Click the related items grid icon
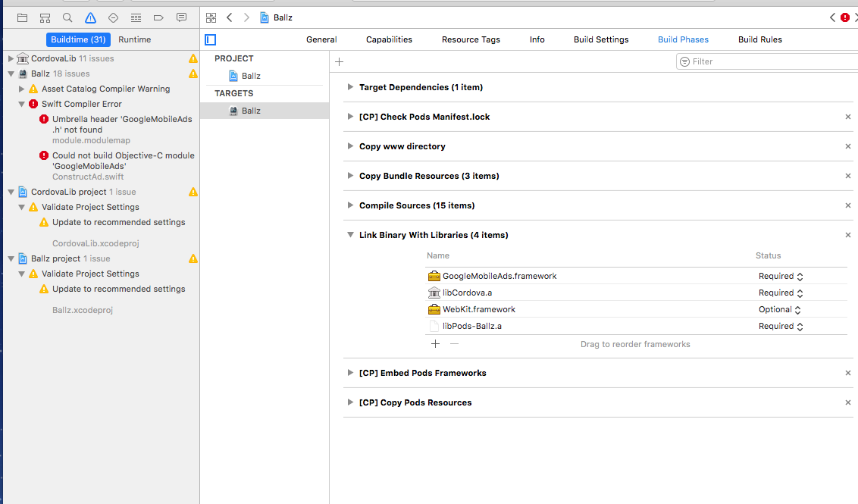This screenshot has height=504, width=858. coord(210,17)
